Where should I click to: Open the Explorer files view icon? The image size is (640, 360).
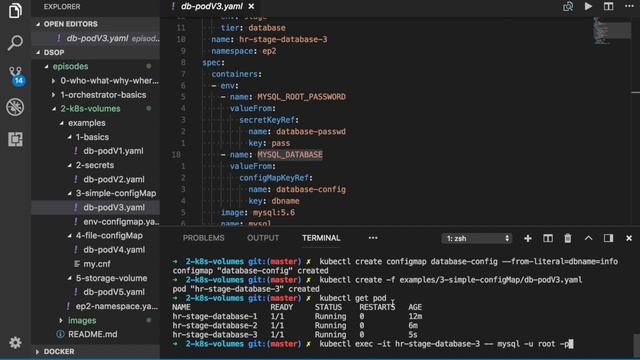(15, 10)
